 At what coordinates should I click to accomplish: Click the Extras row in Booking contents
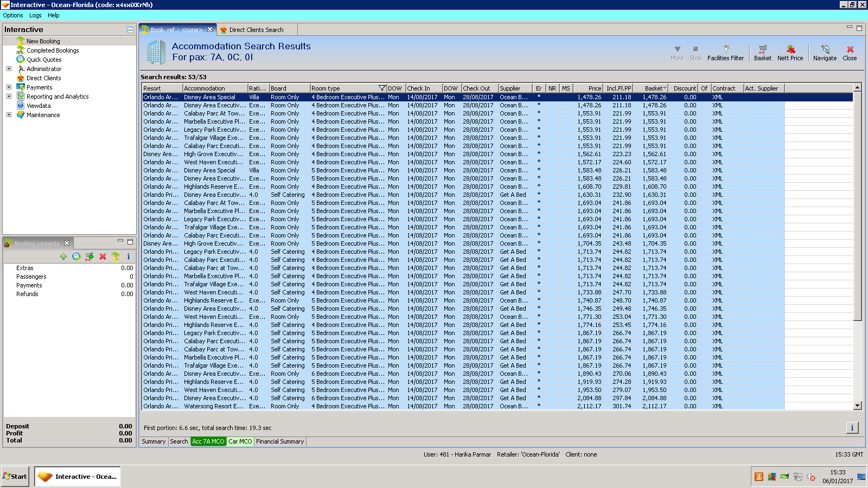pyautogui.click(x=69, y=268)
